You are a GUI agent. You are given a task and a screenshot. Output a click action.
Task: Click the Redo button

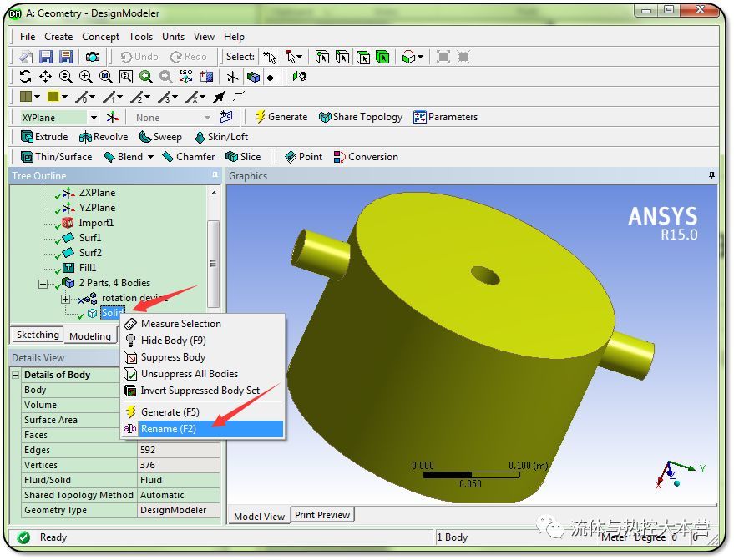pyautogui.click(x=188, y=57)
